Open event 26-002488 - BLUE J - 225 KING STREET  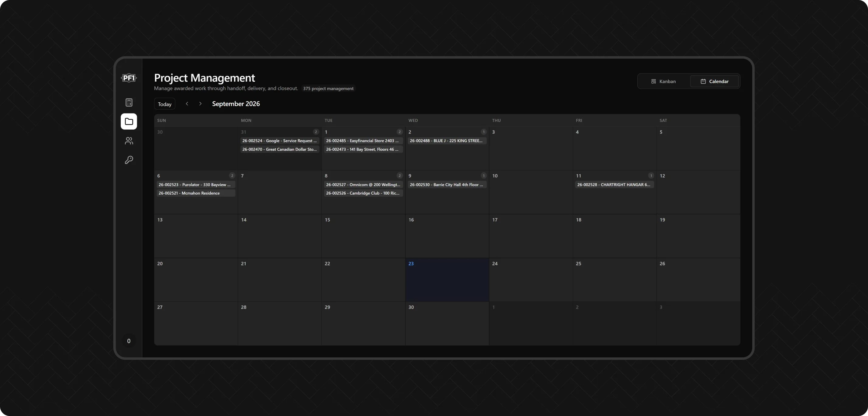point(447,141)
